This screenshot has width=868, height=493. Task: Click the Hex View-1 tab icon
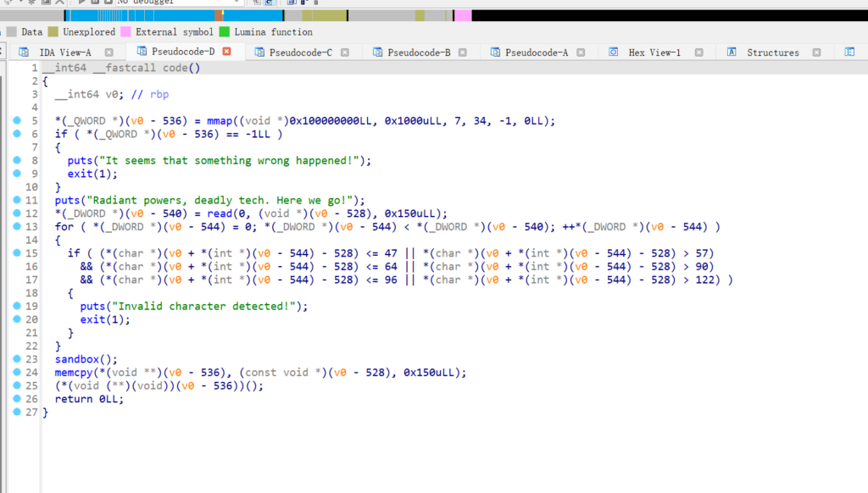point(613,53)
